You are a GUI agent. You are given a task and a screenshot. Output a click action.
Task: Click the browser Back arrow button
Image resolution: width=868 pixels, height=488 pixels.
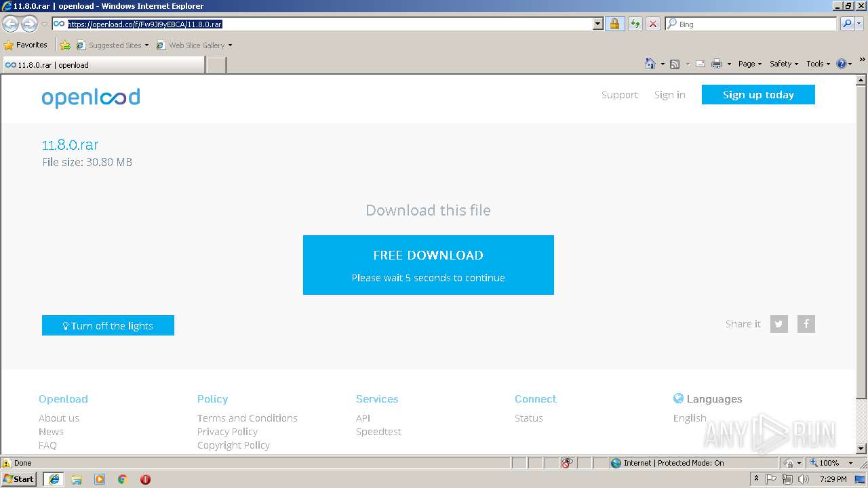tap(10, 24)
